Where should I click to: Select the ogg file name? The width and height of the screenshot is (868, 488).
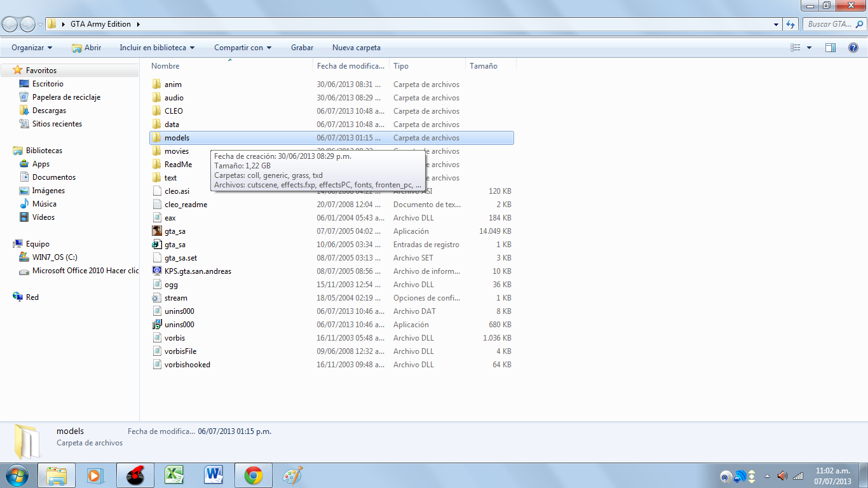171,285
